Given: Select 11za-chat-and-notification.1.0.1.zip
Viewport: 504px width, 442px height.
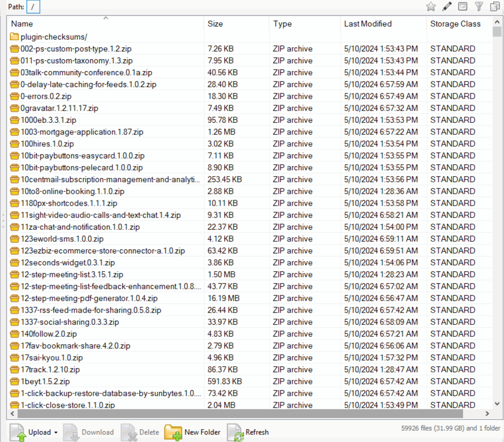Looking at the screenshot, I should (x=80, y=227).
